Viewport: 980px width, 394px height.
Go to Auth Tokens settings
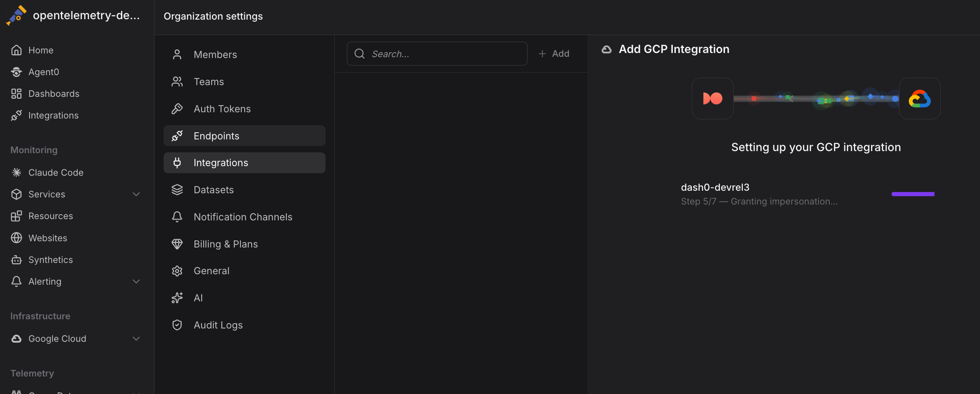point(245,109)
